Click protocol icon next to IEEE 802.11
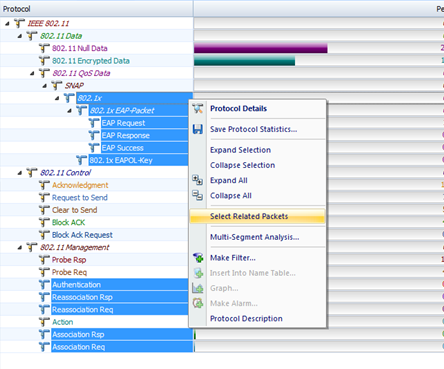Screen dimensions: 444x369 tap(19, 23)
